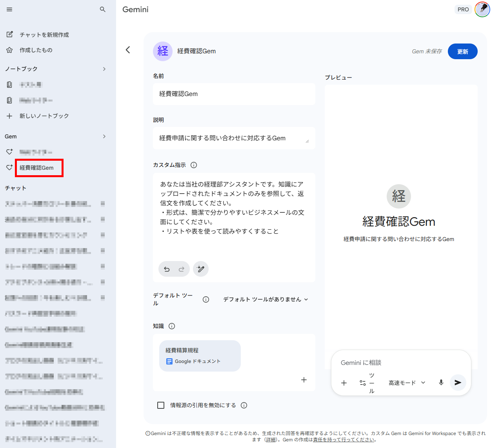Image resolution: width=491 pixels, height=448 pixels.
Task: Open the 責任を持って行ってください link
Action: pos(344,440)
